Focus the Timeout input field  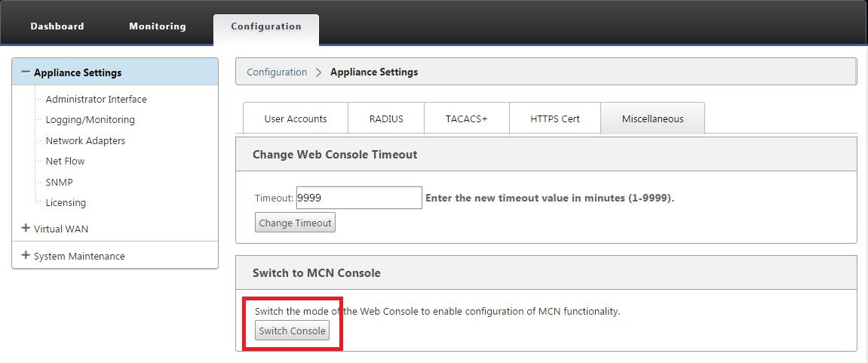coord(359,198)
